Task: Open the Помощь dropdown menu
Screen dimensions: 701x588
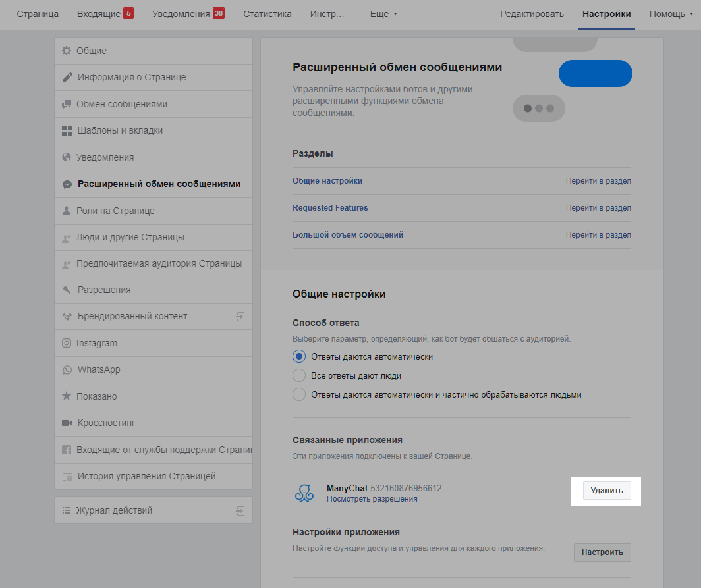Action: point(671,14)
